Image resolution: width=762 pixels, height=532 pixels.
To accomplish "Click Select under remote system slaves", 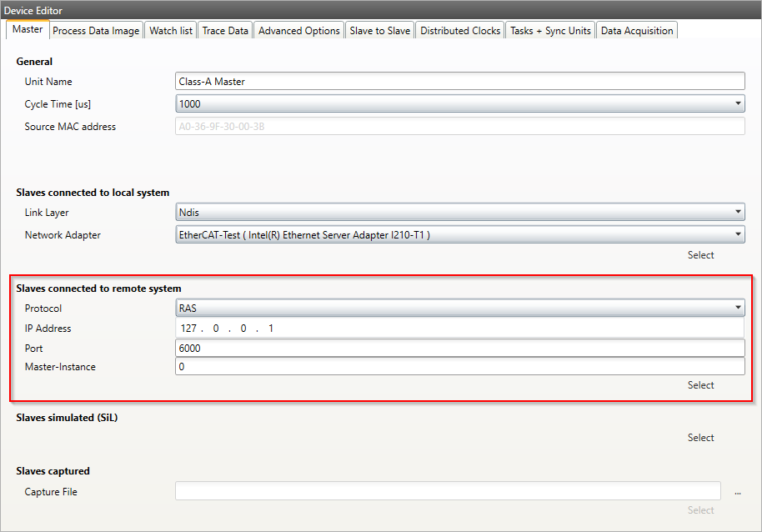I will click(x=700, y=385).
